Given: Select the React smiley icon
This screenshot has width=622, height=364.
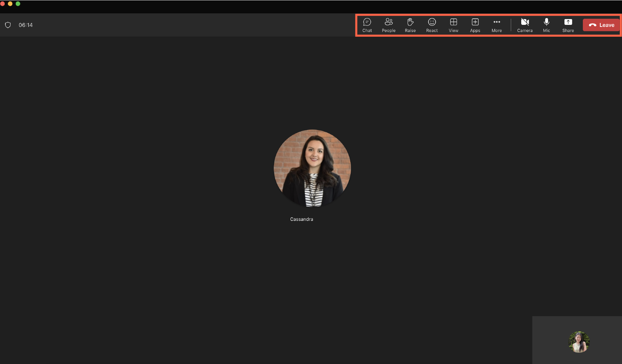Looking at the screenshot, I should coord(432,21).
